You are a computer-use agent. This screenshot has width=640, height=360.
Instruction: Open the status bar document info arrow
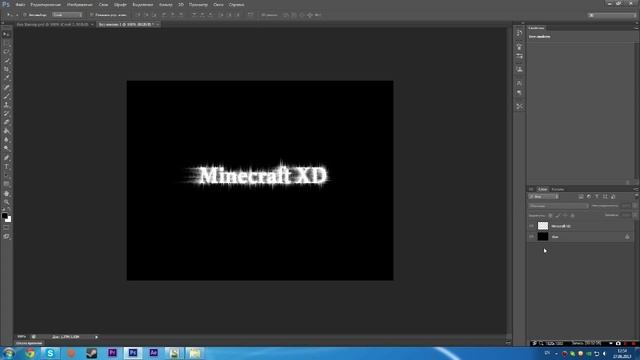pos(96,337)
